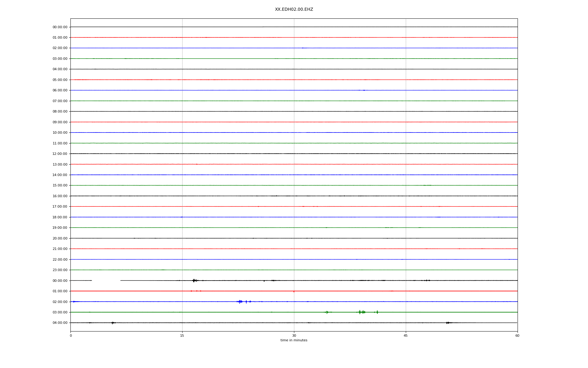
Task: Click the large blue seismic burst near minute 23
Action: 240,302
